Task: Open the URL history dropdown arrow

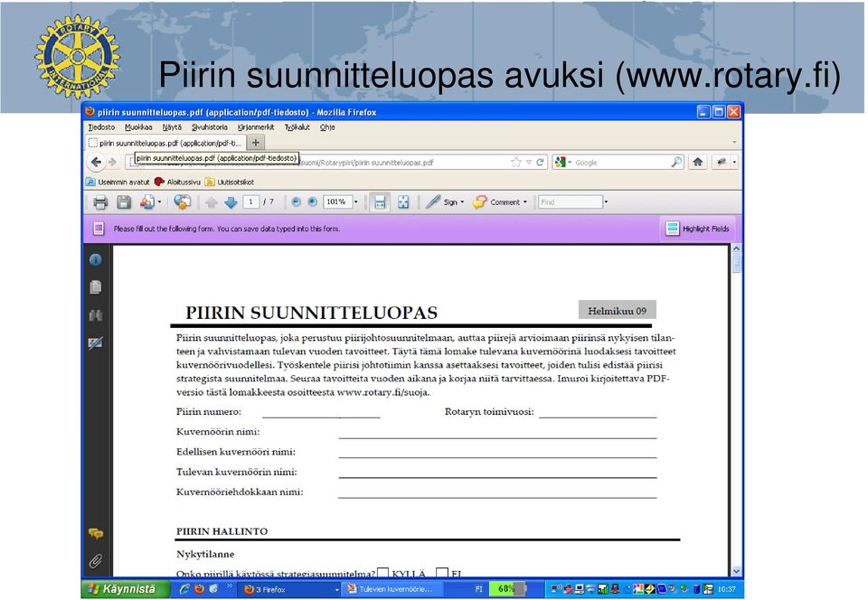Action: (x=529, y=162)
